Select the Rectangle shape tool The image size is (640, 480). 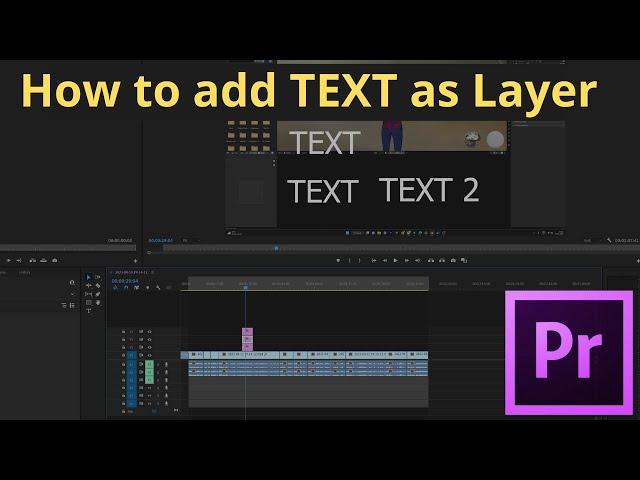click(89, 302)
